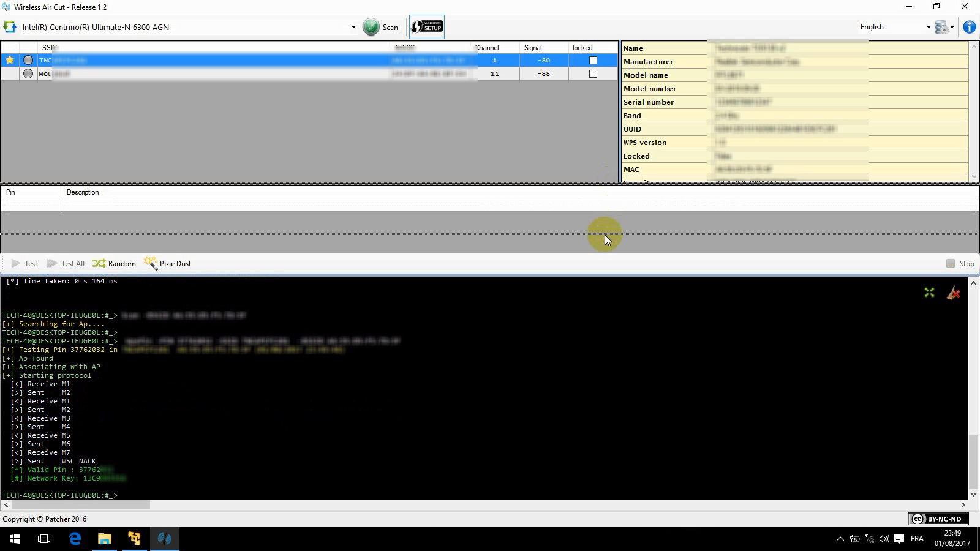Screen dimensions: 980x551
Task: Click the Stop button
Action: point(960,264)
